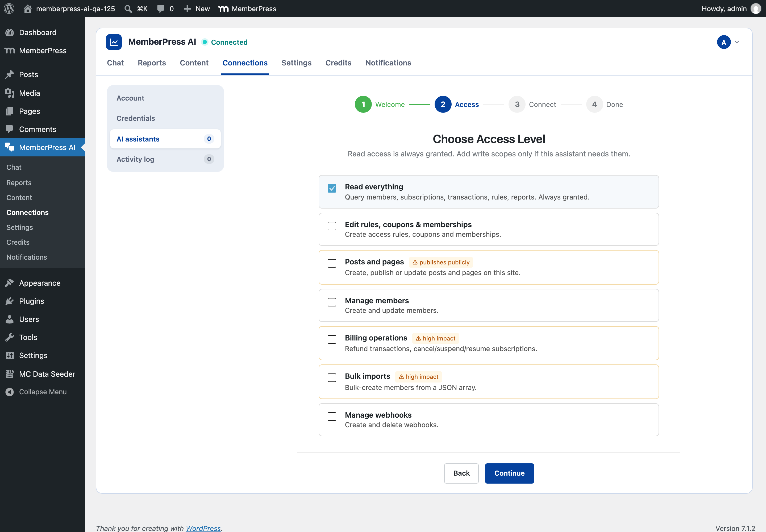Switch to the Reports tab
The width and height of the screenshot is (766, 532).
pos(152,63)
